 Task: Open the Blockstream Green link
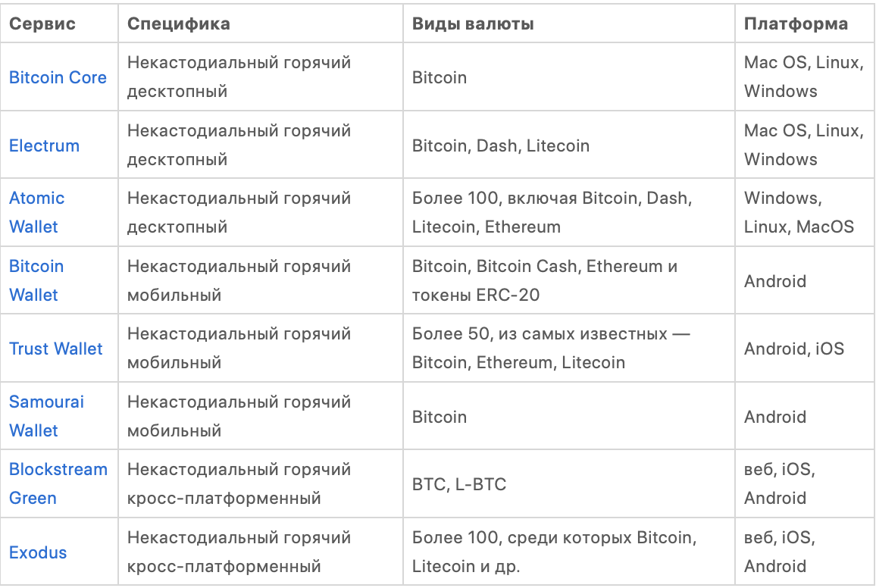click(58, 483)
